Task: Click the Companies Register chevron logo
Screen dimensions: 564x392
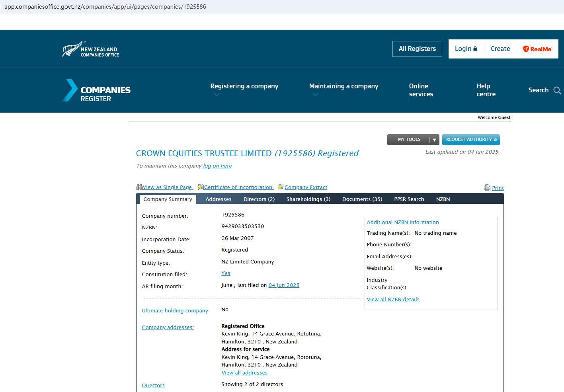Action: point(70,90)
